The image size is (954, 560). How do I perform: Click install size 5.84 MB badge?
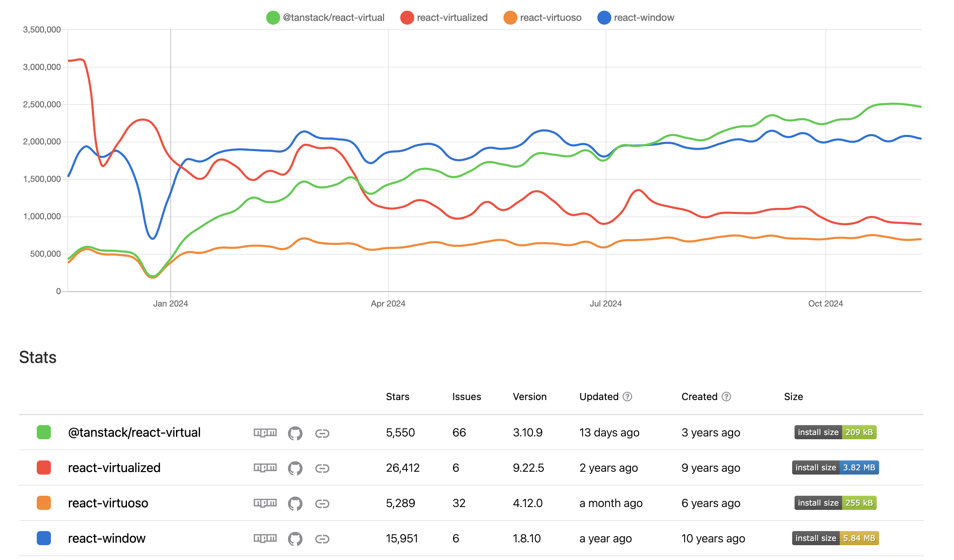(x=835, y=538)
